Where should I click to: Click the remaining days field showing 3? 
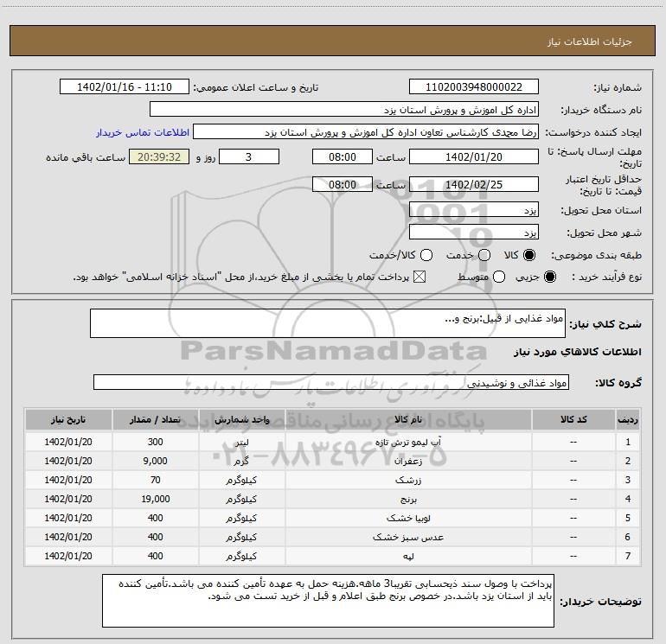tap(249, 156)
